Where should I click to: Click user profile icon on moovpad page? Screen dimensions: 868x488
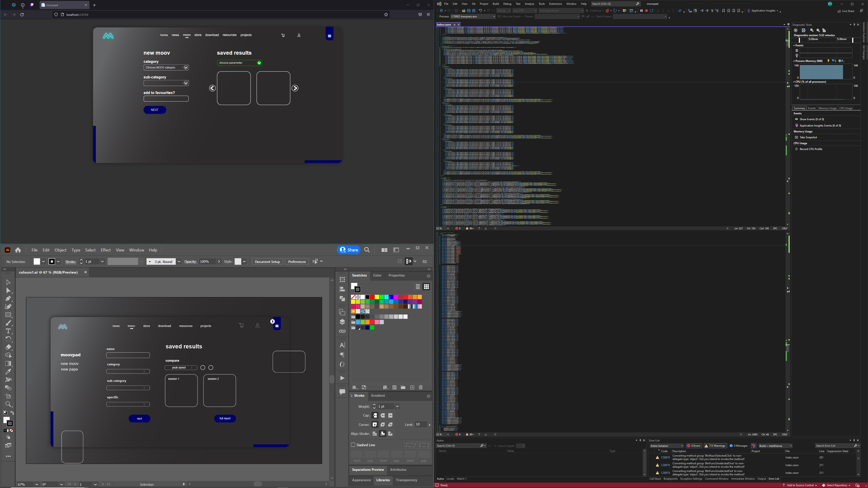tap(299, 35)
